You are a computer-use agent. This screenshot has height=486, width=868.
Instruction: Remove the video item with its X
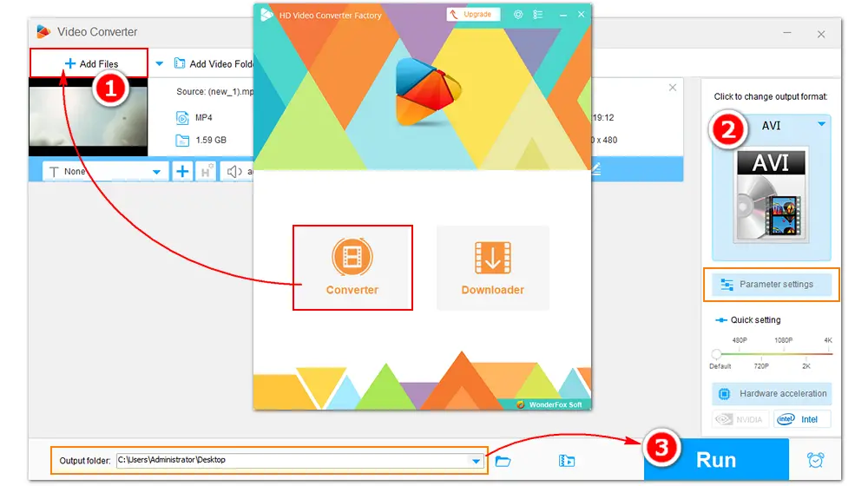pyautogui.click(x=673, y=88)
